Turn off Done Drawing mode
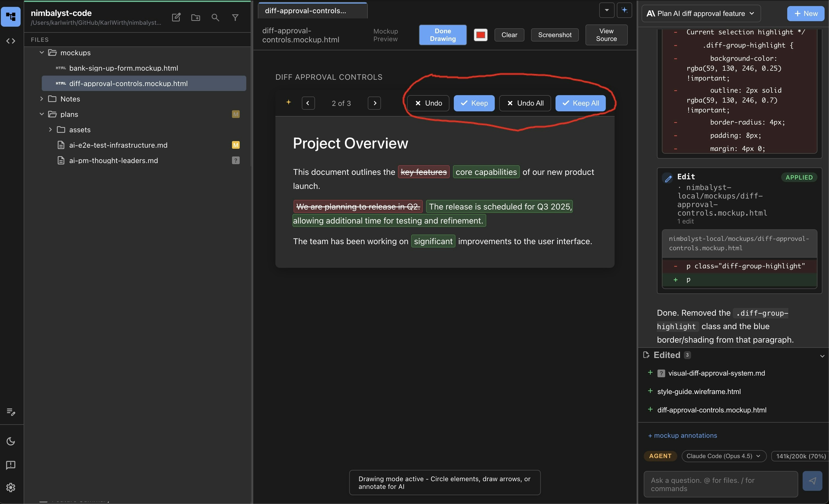 point(443,35)
